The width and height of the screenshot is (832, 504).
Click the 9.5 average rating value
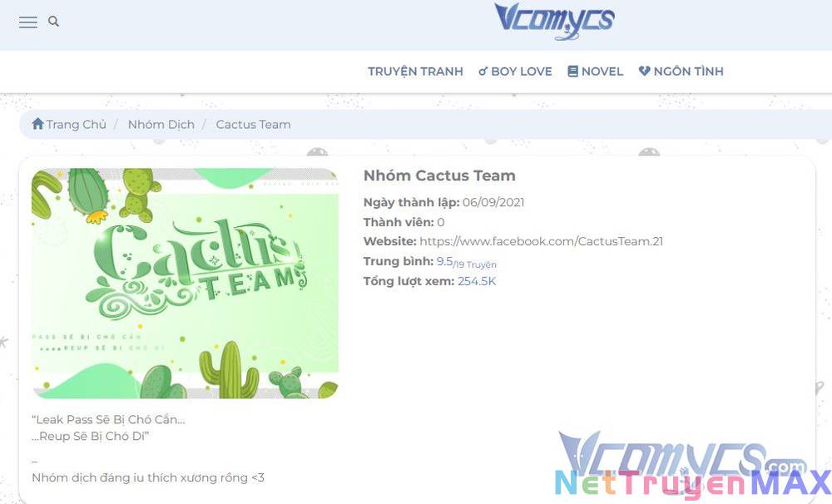coord(444,261)
